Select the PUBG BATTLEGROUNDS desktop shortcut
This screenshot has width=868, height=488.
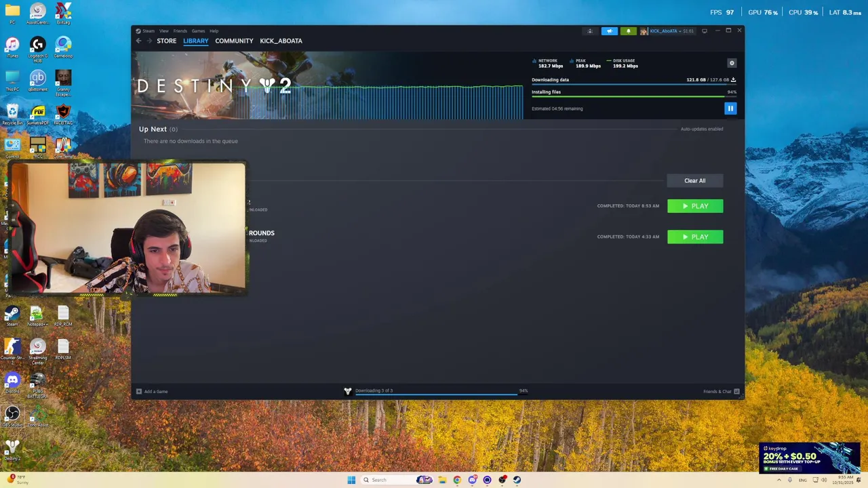click(38, 385)
